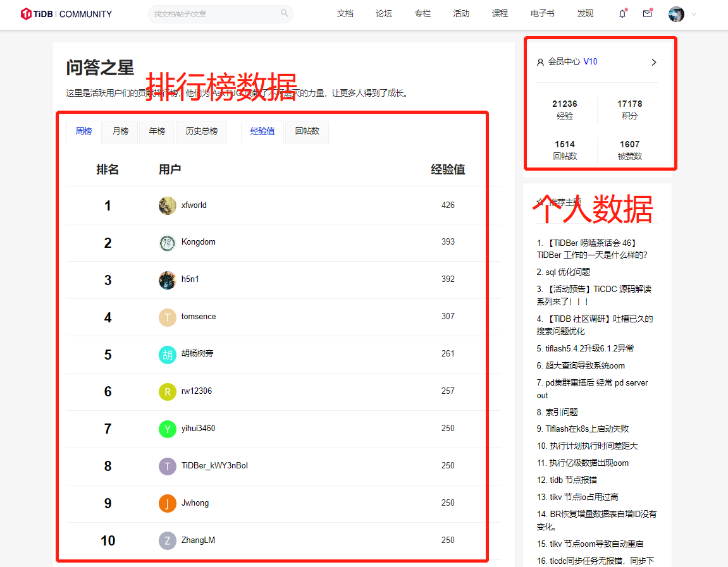The height and width of the screenshot is (567, 728).
Task: Switch to the 年榜 tab
Action: click(x=157, y=131)
